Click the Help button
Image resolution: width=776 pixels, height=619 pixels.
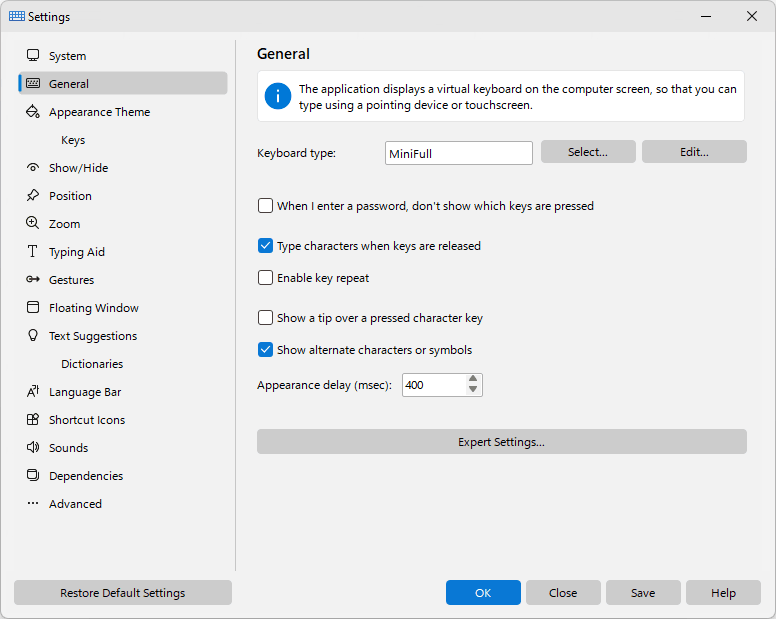pyautogui.click(x=723, y=592)
